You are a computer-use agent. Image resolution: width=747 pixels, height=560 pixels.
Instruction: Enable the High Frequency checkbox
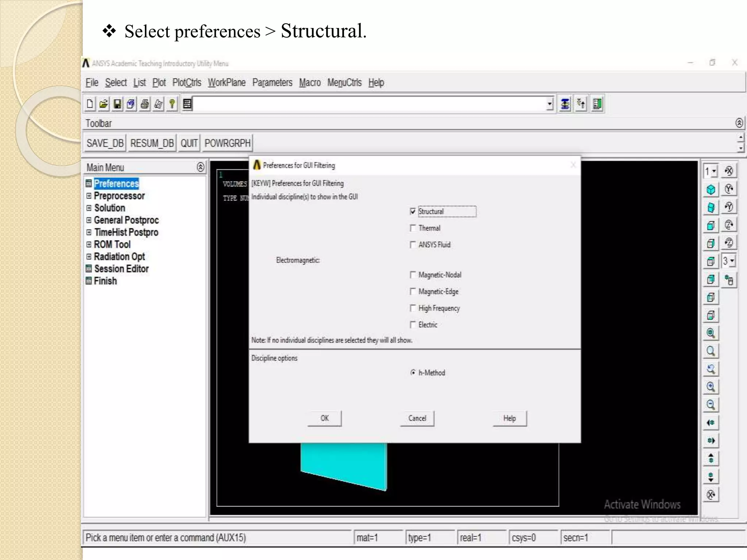tap(413, 308)
